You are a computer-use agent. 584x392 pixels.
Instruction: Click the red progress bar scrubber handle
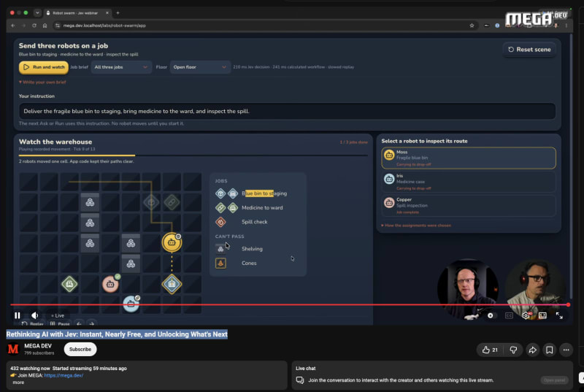coord(569,304)
